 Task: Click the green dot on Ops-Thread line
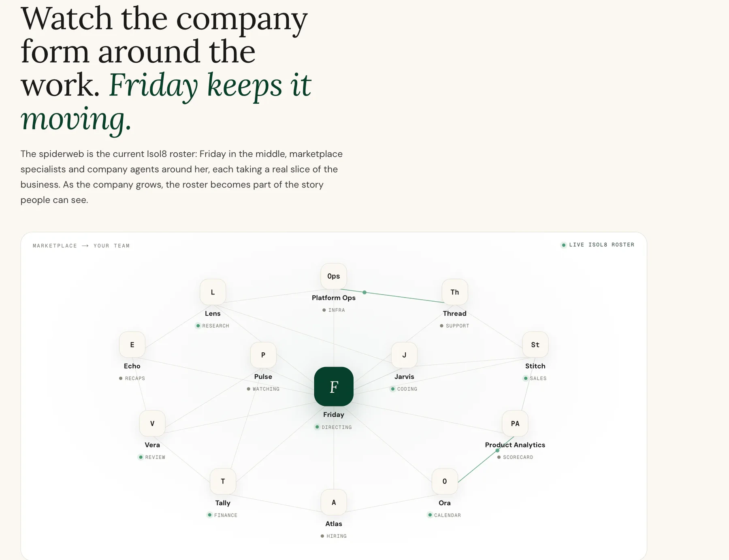coord(364,292)
